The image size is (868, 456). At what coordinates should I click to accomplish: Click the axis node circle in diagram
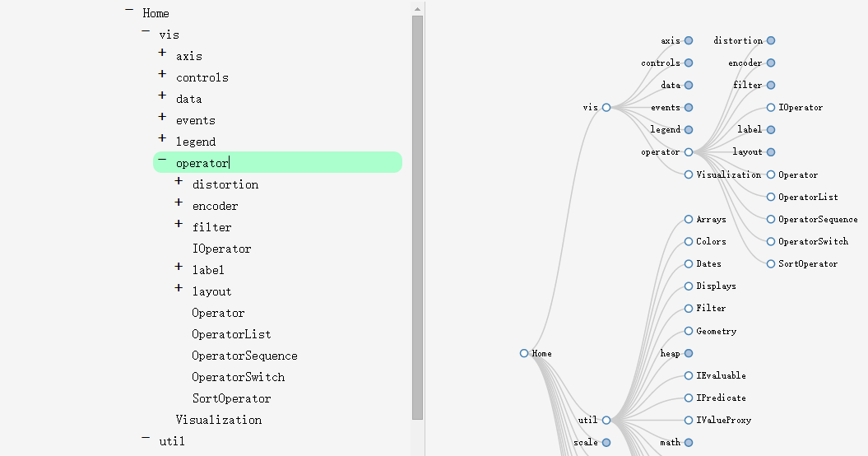pyautogui.click(x=689, y=40)
